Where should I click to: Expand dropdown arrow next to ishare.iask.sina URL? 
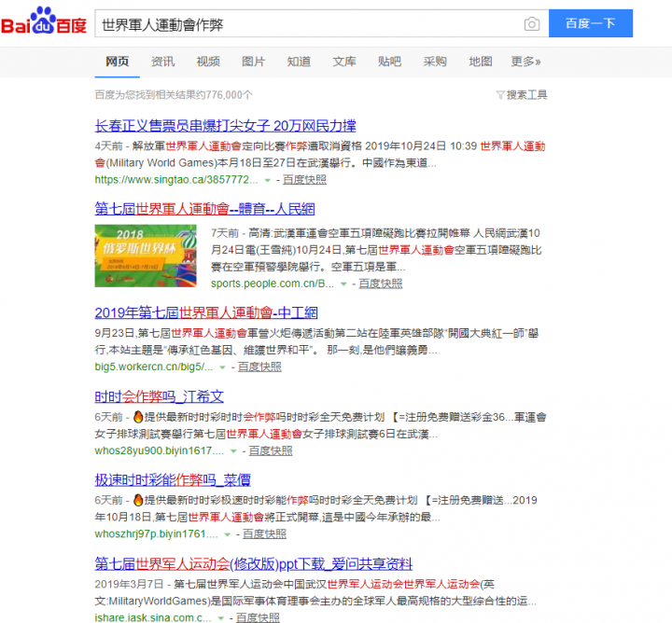point(221,618)
